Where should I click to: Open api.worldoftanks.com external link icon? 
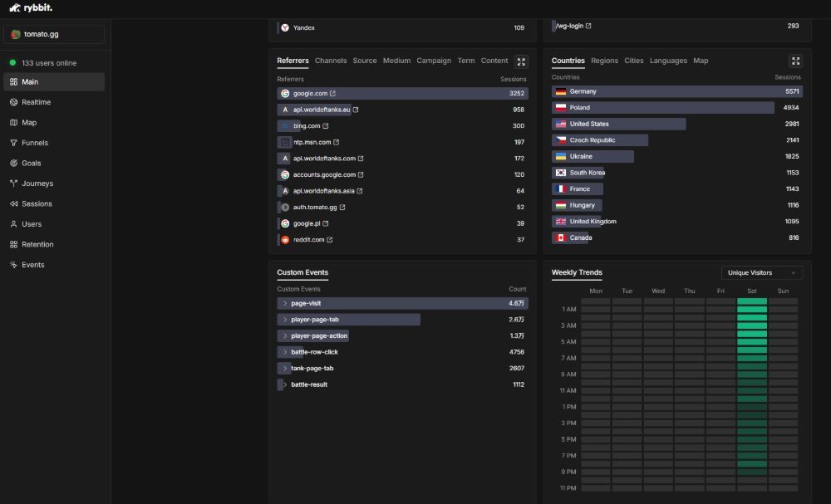pyautogui.click(x=361, y=159)
